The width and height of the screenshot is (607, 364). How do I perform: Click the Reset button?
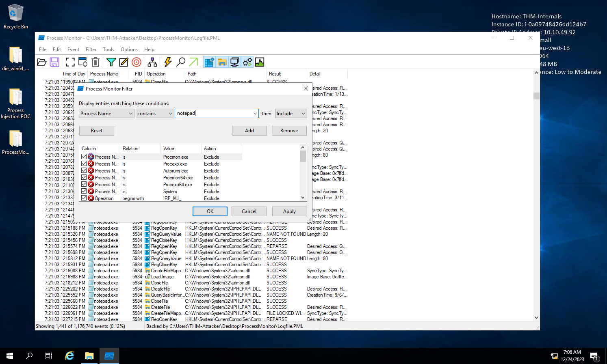click(97, 131)
